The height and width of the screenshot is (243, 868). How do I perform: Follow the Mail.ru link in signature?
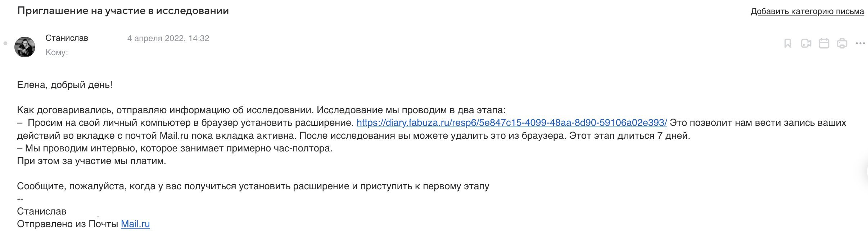click(135, 224)
